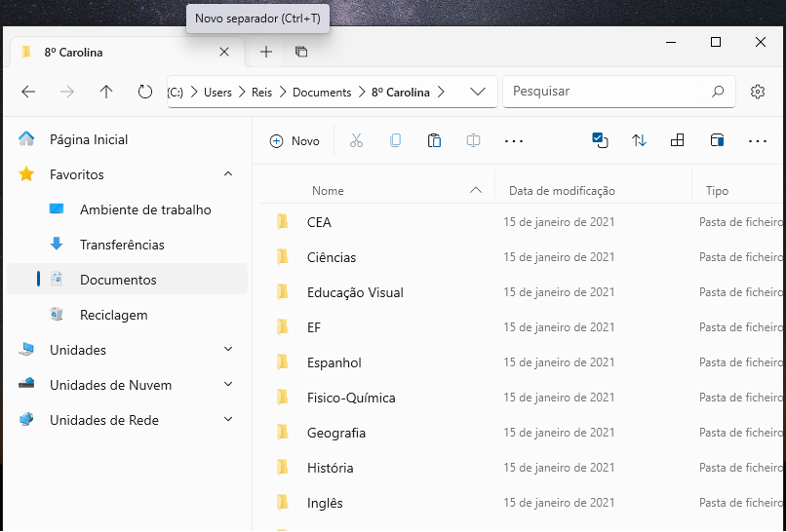This screenshot has height=532, width=786.
Task: Toggle the preview pane icon
Action: (717, 140)
